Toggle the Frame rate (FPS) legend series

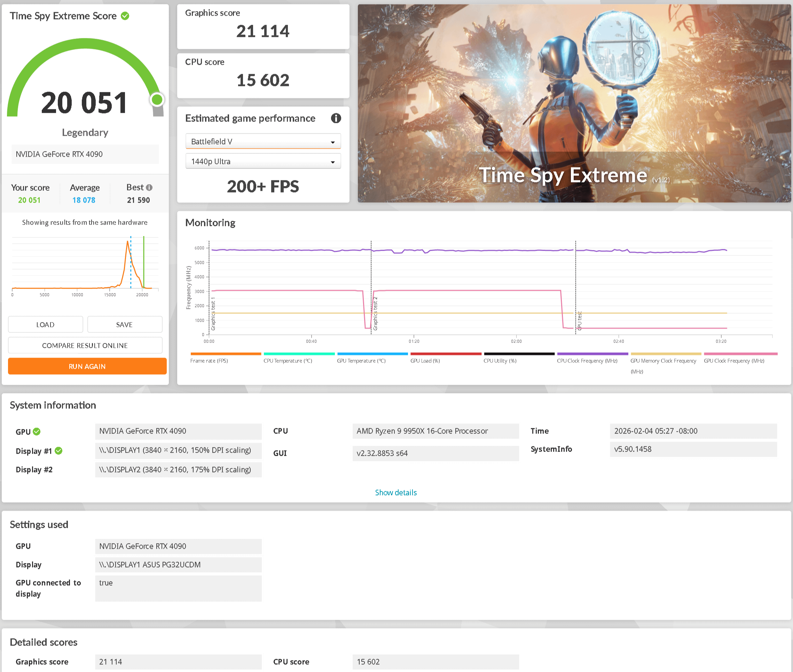coord(209,361)
